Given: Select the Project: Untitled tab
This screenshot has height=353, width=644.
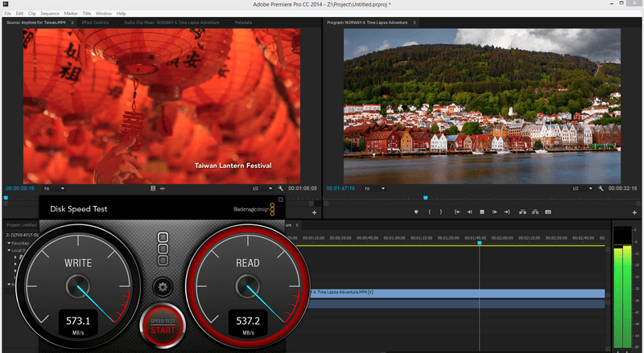Looking at the screenshot, I should pyautogui.click(x=22, y=225).
